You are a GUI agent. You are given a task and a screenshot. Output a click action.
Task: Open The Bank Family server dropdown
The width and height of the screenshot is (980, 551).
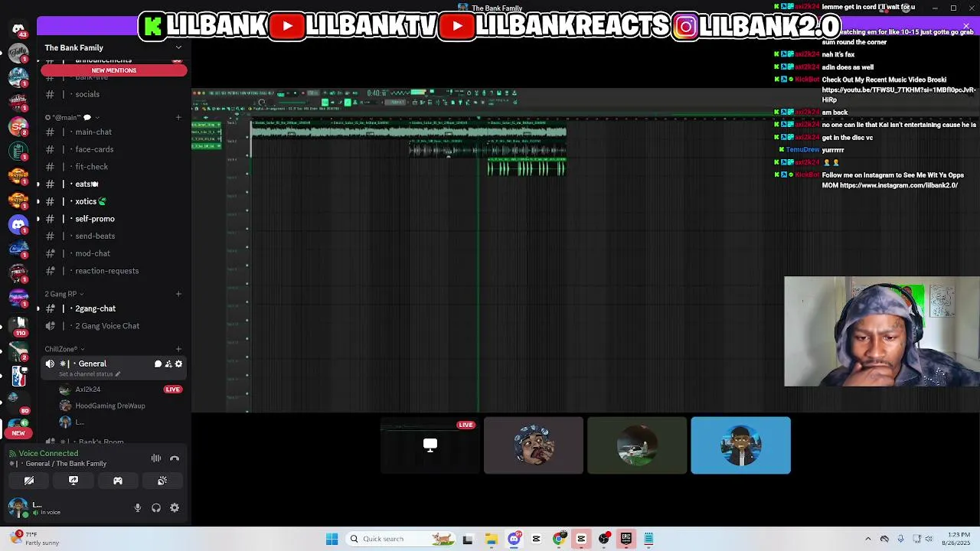pos(113,47)
